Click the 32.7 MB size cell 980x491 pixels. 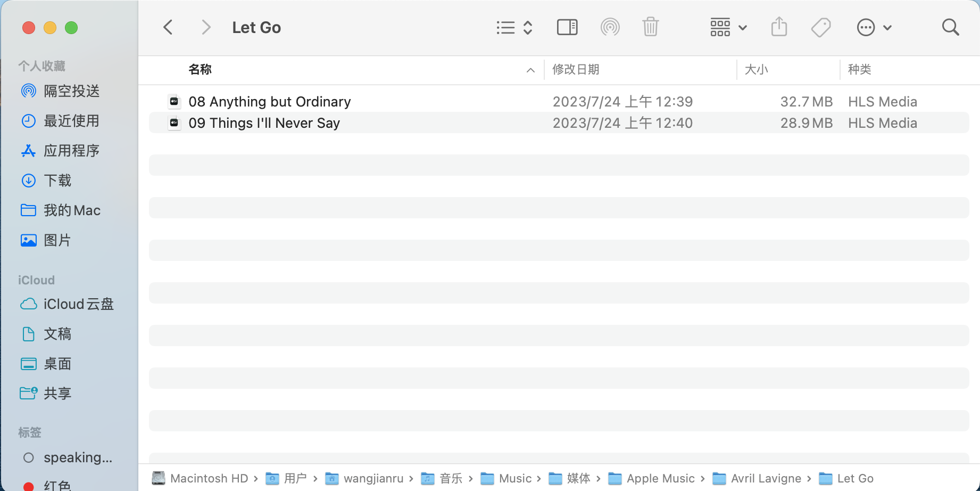[806, 102]
